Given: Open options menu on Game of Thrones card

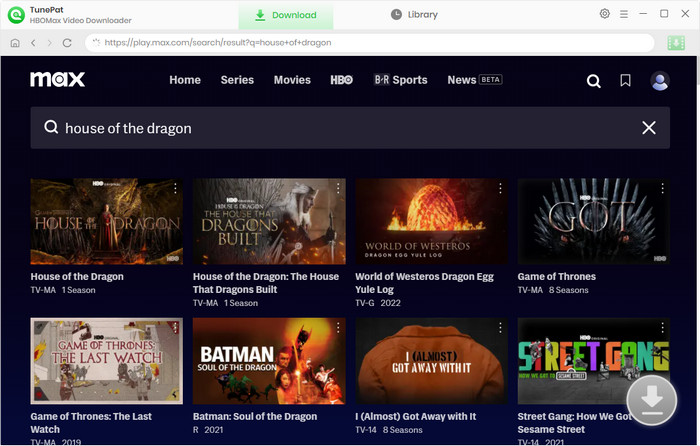Looking at the screenshot, I should [x=662, y=188].
